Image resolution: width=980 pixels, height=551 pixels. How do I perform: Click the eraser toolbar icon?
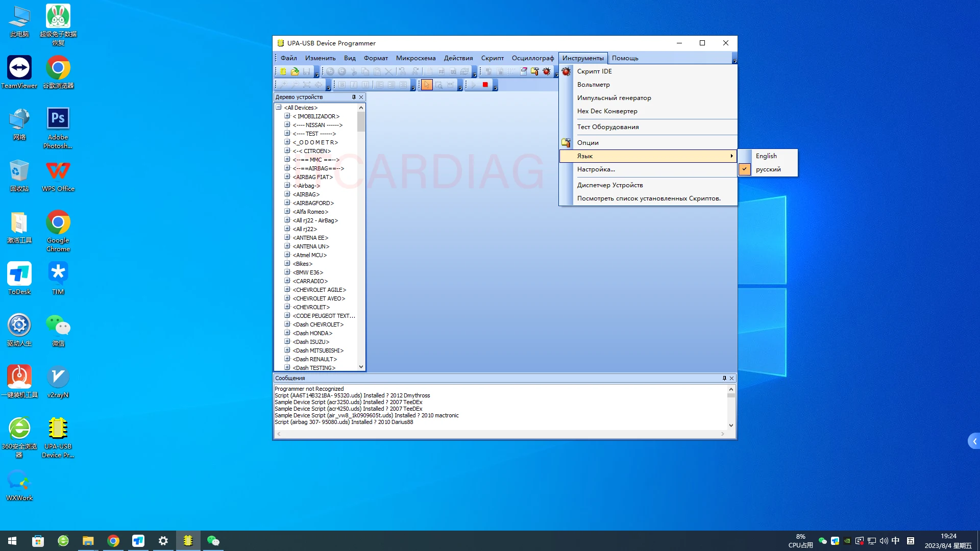[x=523, y=71]
